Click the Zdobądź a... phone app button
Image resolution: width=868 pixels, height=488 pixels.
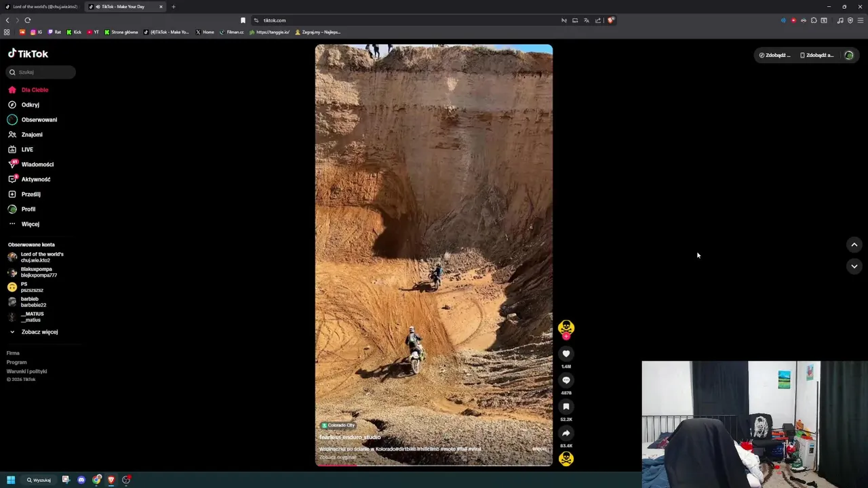(x=816, y=55)
